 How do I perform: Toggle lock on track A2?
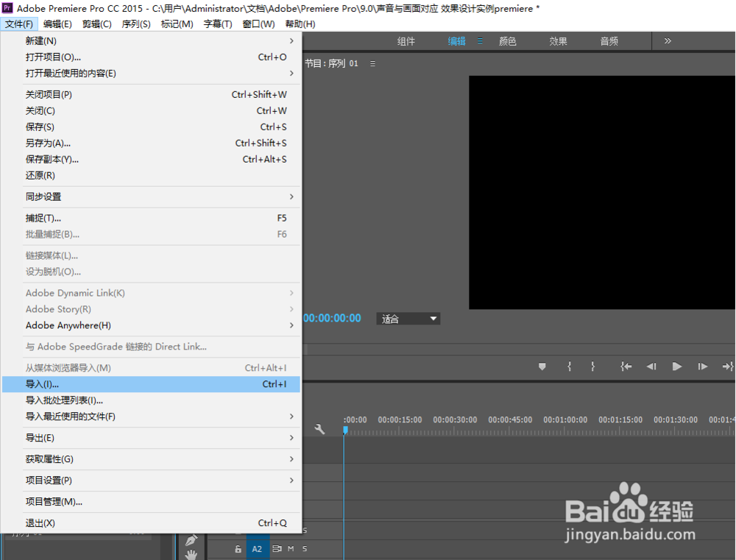[x=238, y=549]
